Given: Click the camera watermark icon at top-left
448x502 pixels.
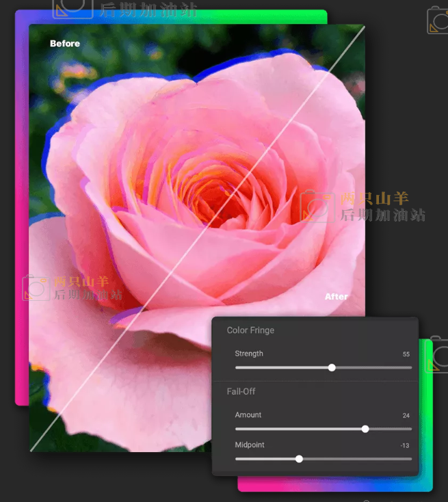Looking at the screenshot, I should (73, 7).
